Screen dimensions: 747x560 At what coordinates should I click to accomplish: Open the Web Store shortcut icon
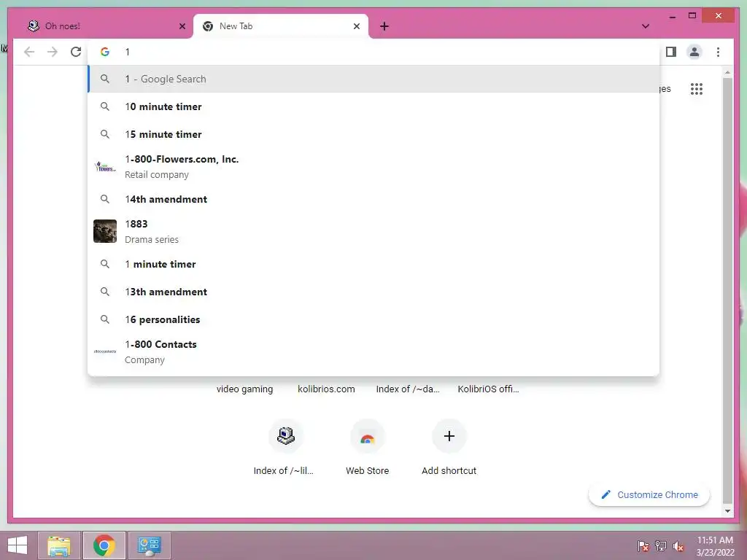[368, 436]
